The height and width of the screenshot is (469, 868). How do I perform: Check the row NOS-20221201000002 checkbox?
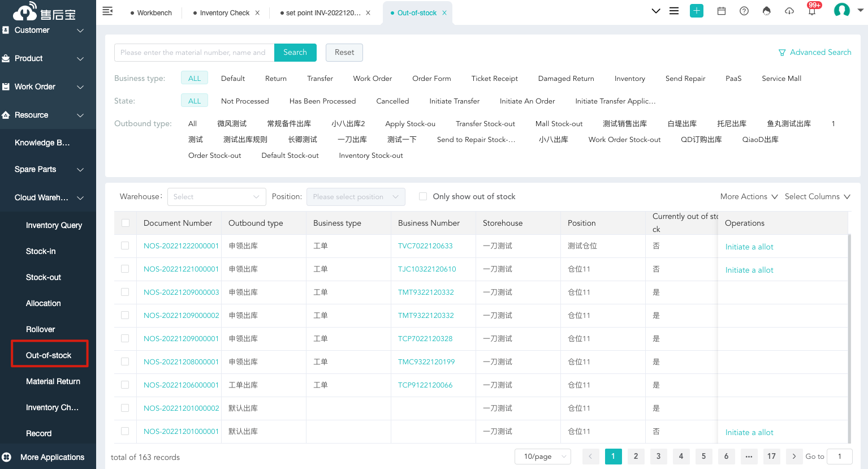tap(125, 408)
